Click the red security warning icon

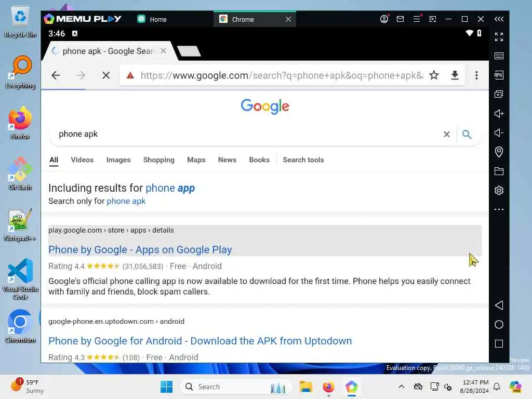[130, 75]
